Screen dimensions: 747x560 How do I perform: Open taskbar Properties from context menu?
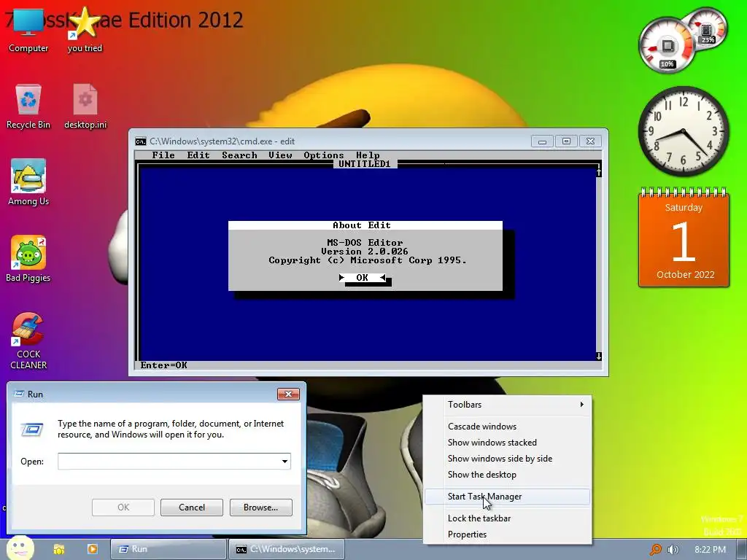pyautogui.click(x=507, y=534)
